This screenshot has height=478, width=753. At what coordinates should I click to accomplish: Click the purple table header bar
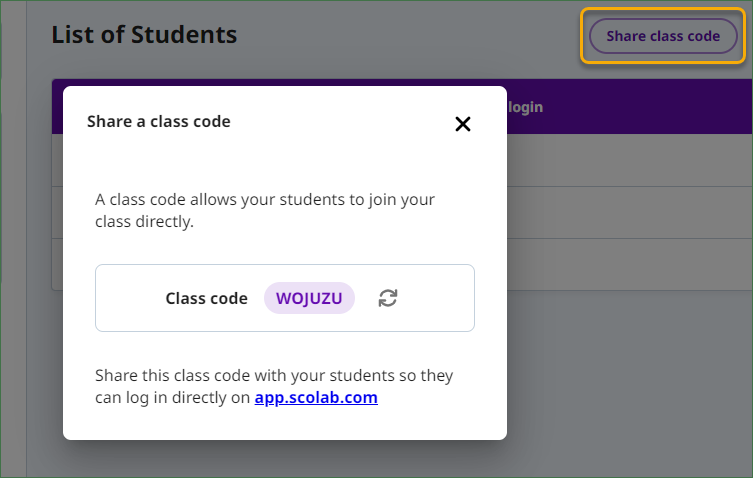click(x=629, y=107)
